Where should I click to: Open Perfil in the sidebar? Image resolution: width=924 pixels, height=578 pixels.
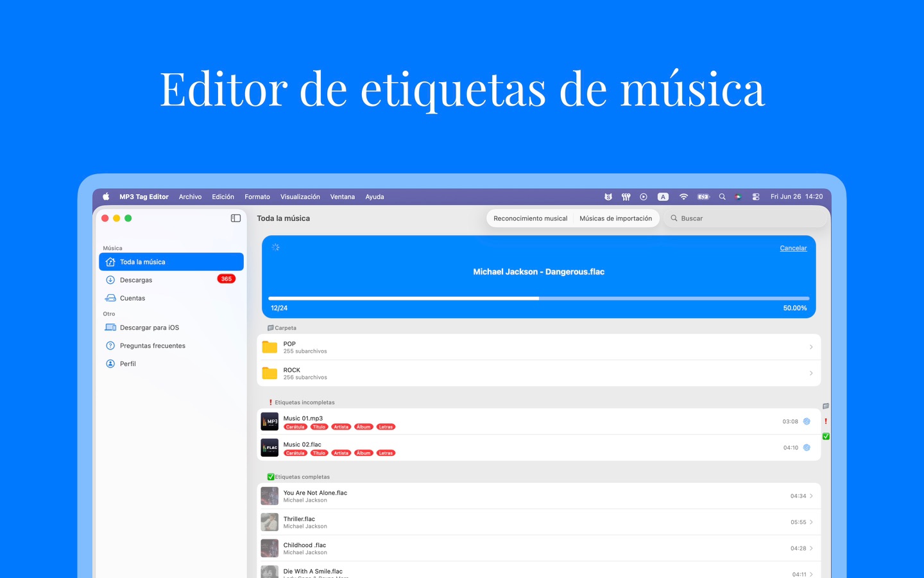(171, 363)
